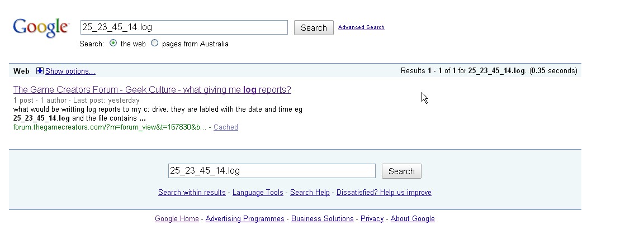Open The Game Creators Forum result
Image resolution: width=644 pixels, height=239 pixels.
pyautogui.click(x=152, y=90)
